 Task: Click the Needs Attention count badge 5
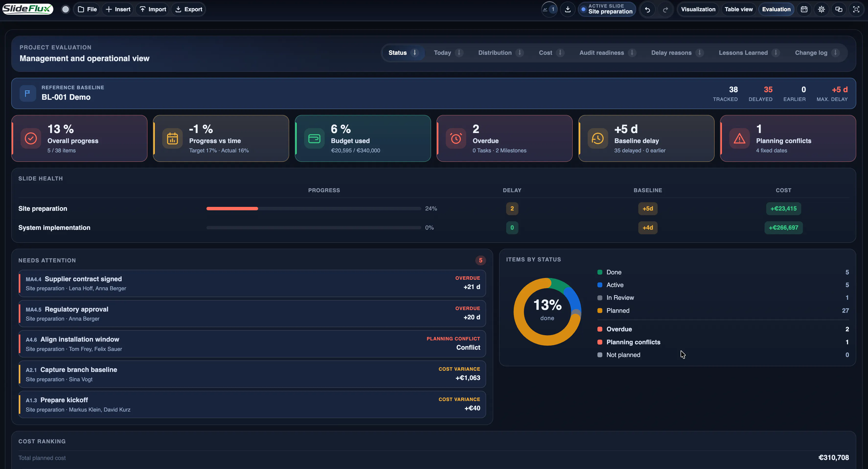pyautogui.click(x=480, y=260)
